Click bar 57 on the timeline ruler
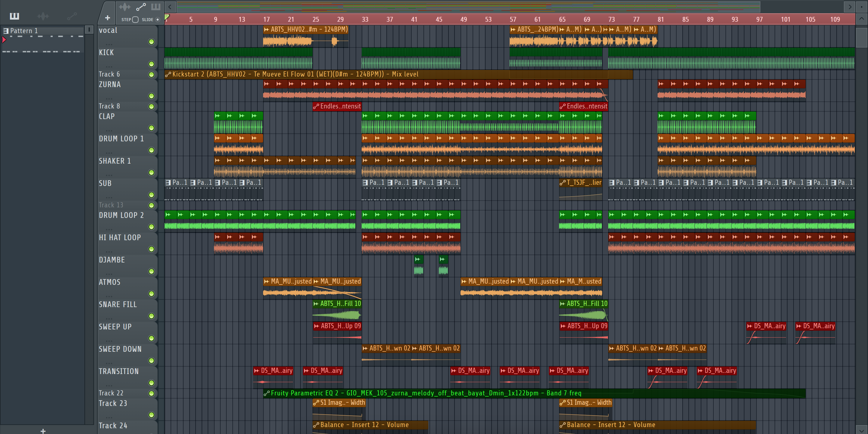The height and width of the screenshot is (434, 868). [x=512, y=20]
